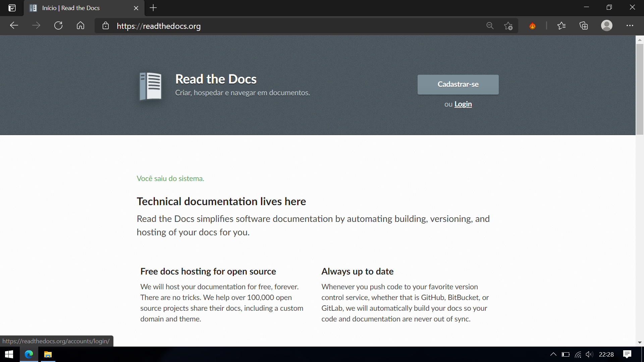
Task: Open the Action Center notifications icon
Action: tap(627, 354)
